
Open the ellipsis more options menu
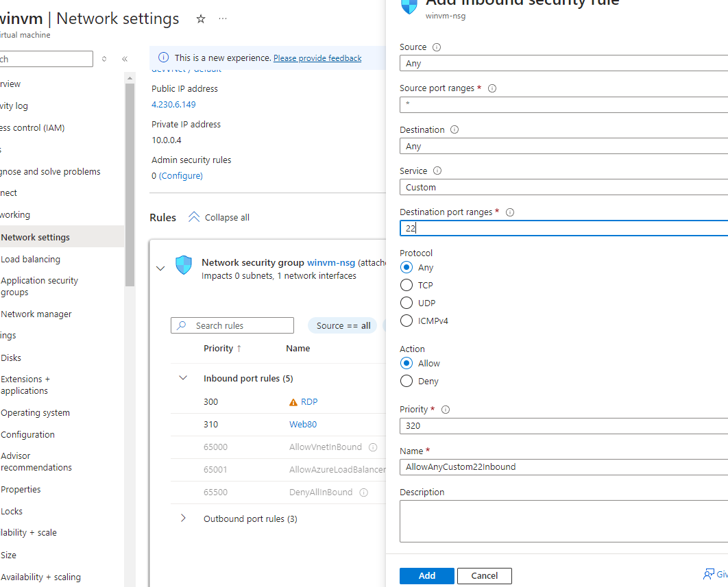click(x=223, y=19)
